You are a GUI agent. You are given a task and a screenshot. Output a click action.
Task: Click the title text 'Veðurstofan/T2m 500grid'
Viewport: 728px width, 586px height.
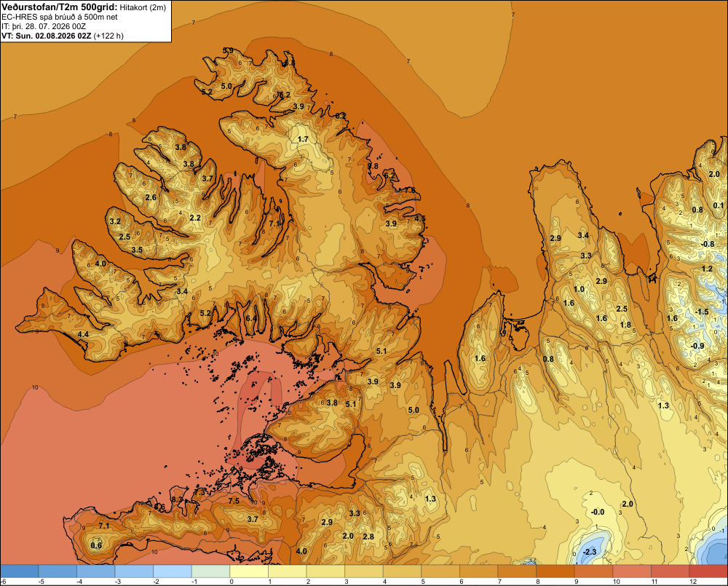point(60,7)
